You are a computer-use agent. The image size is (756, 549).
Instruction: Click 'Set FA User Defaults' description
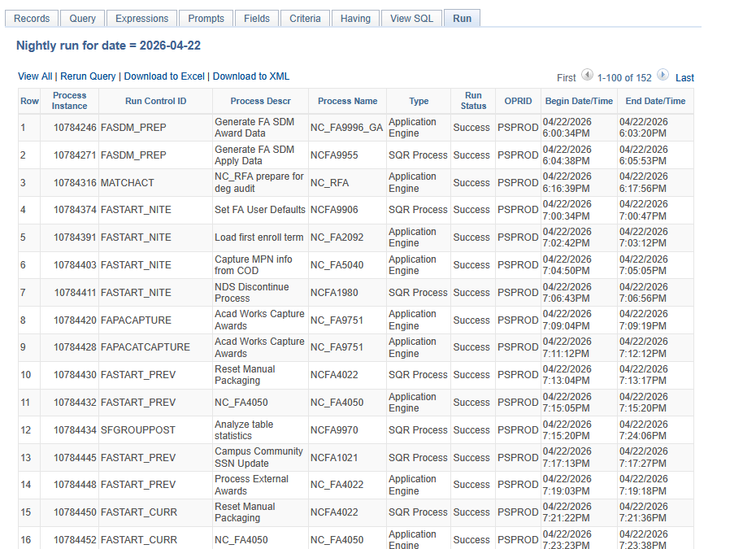click(260, 209)
